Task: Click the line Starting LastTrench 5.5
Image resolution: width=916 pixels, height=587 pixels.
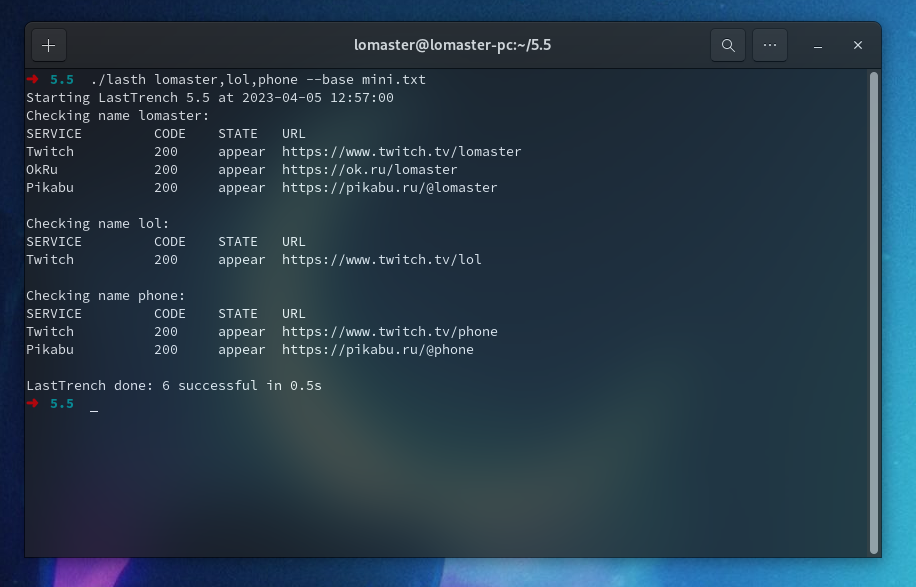Action: [x=210, y=98]
